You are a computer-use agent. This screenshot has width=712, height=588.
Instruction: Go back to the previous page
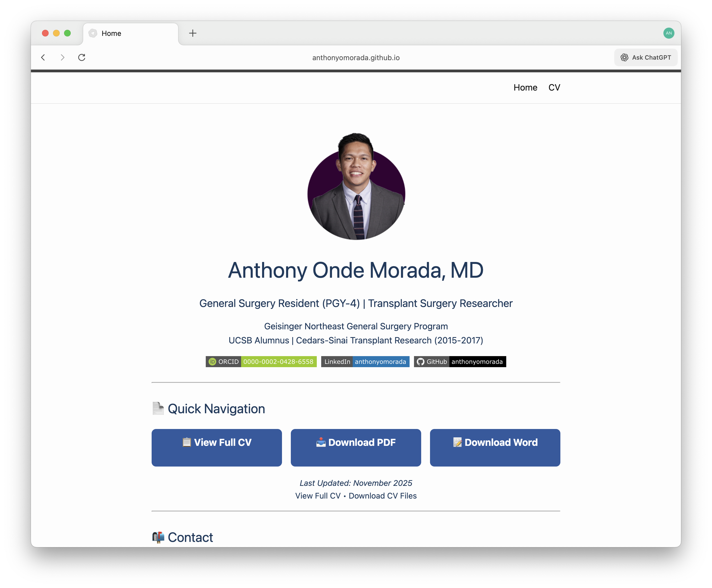(x=43, y=57)
